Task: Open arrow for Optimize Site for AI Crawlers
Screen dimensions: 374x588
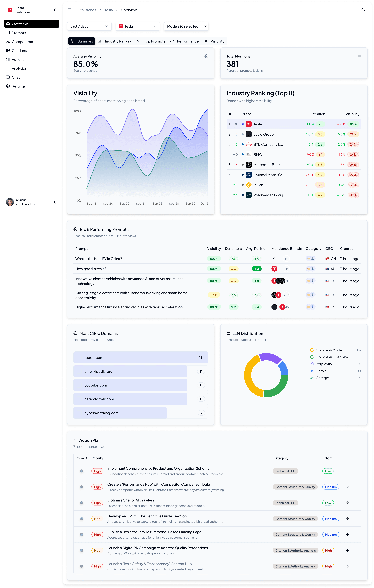Action: coord(347,503)
